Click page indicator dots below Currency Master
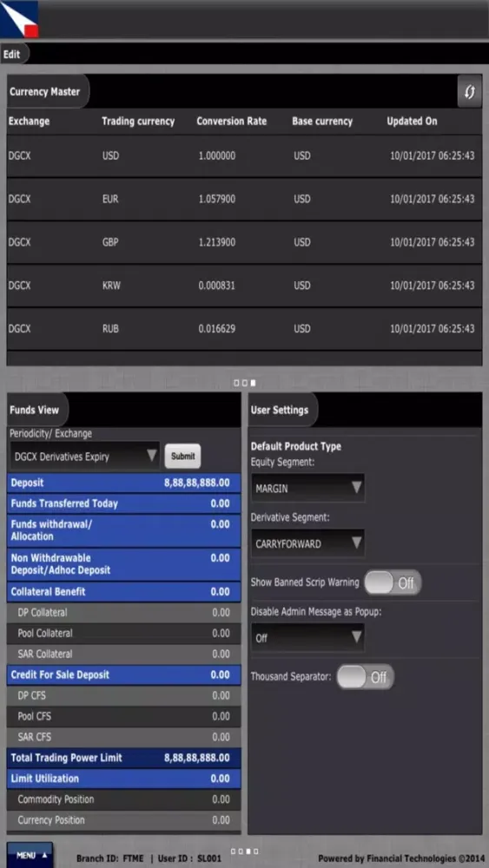The width and height of the screenshot is (489, 868). pos(244,383)
